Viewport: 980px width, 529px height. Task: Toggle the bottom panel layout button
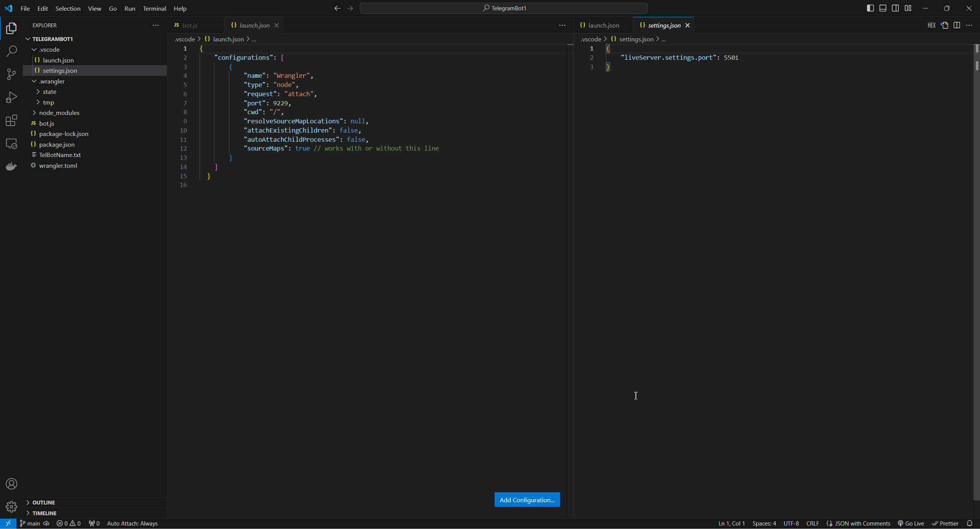click(x=883, y=8)
